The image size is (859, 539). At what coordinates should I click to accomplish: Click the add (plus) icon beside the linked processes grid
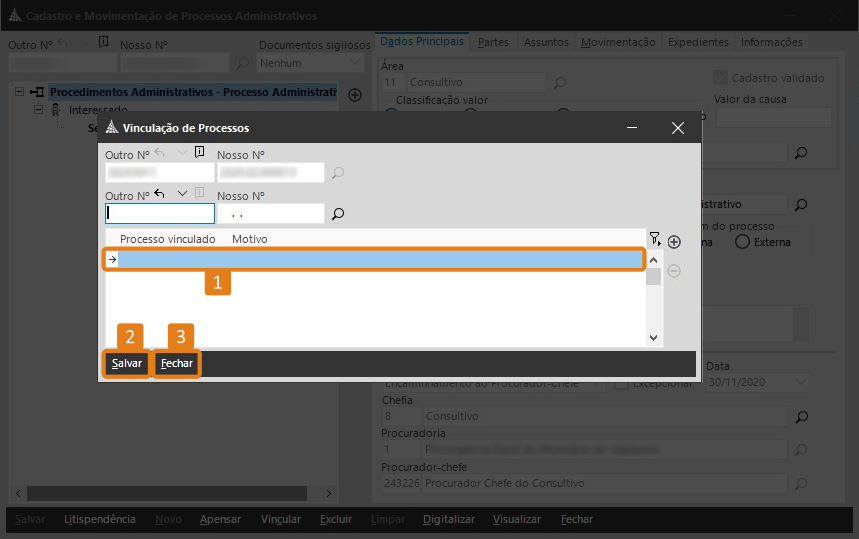pos(674,242)
